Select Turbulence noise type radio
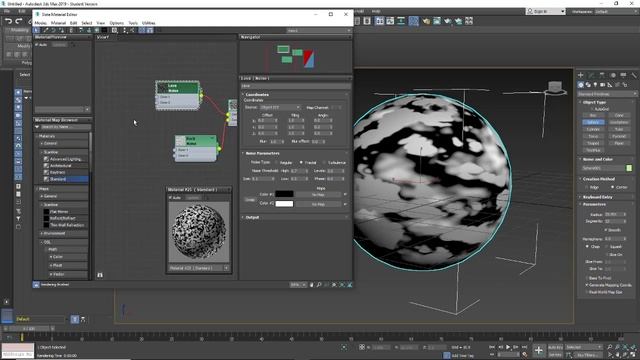The image size is (640, 360). (x=324, y=162)
